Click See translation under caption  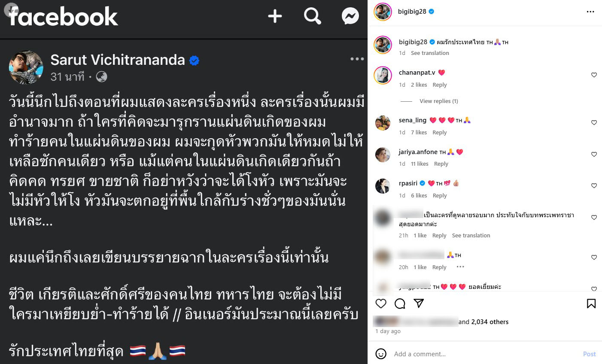tap(430, 53)
